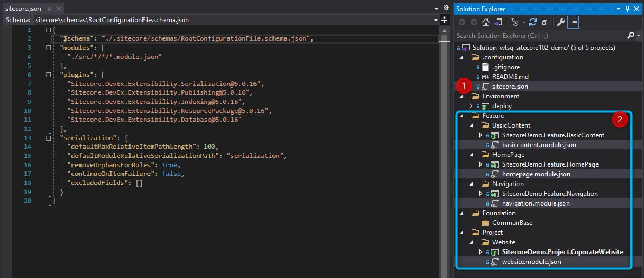Open the active documents list dropdown arrow
This screenshot has width=644, height=278.
[437, 8]
